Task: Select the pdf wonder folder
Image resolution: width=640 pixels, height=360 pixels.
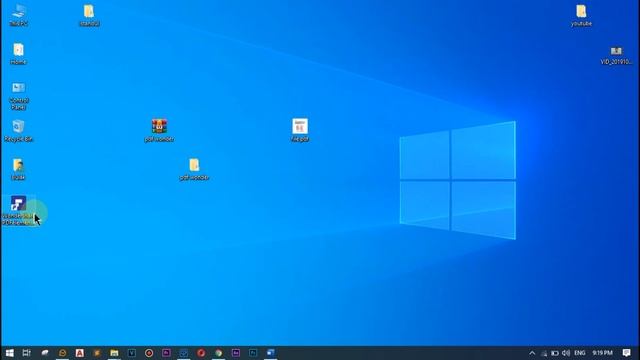Action: 194,169
